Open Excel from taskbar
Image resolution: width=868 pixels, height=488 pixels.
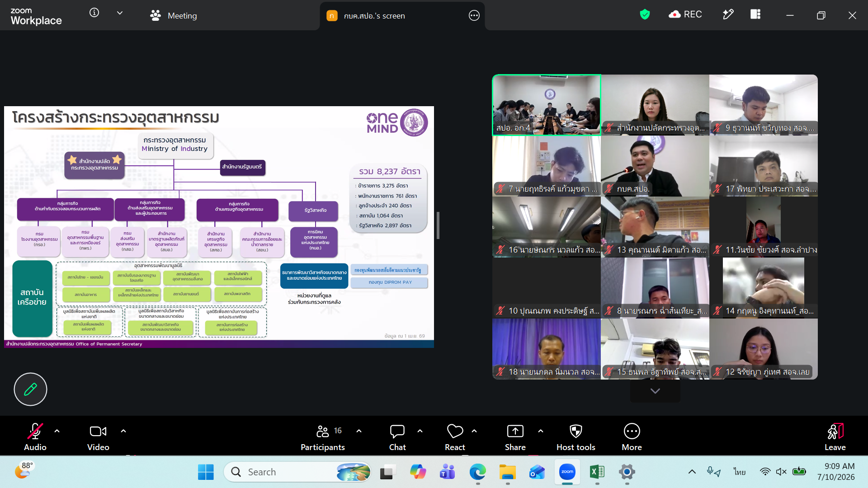click(597, 472)
